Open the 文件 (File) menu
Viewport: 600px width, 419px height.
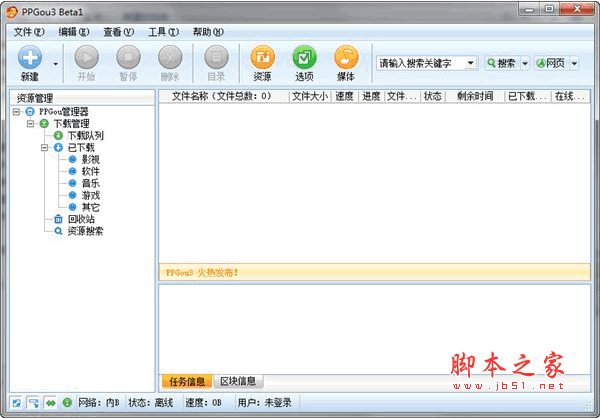(29, 32)
